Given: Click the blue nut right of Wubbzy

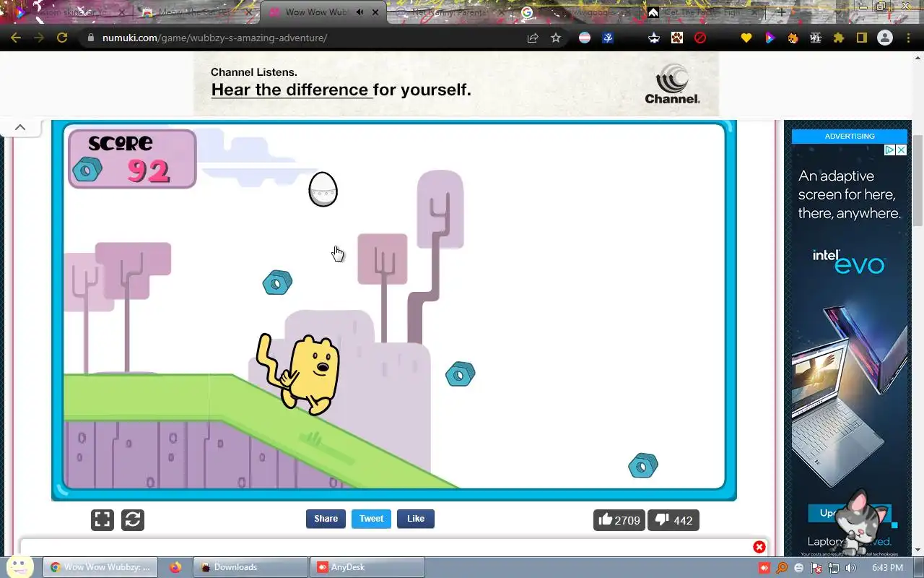Looking at the screenshot, I should coord(460,374).
